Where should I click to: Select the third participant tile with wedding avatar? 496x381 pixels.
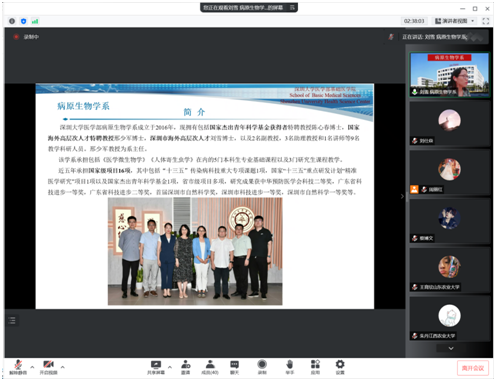click(x=449, y=172)
